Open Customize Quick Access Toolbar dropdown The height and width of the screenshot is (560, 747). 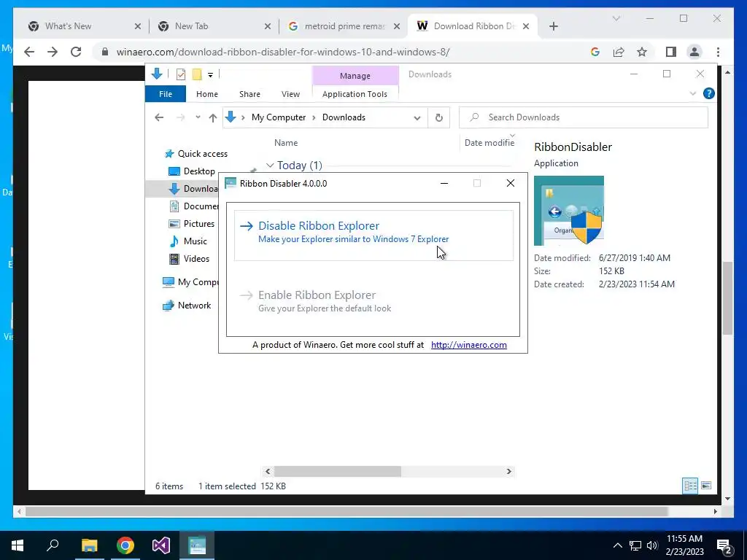(210, 75)
